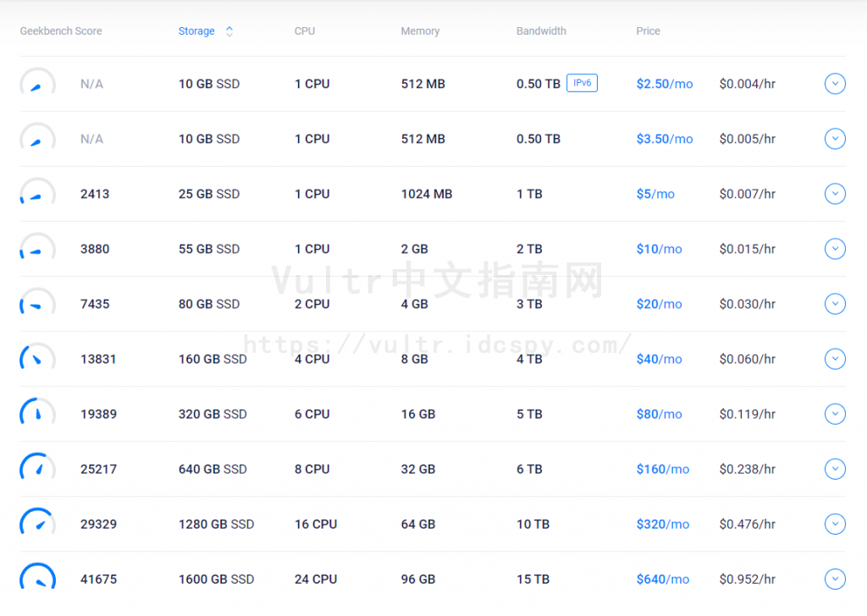Select the Bandwidth column header

click(x=541, y=31)
